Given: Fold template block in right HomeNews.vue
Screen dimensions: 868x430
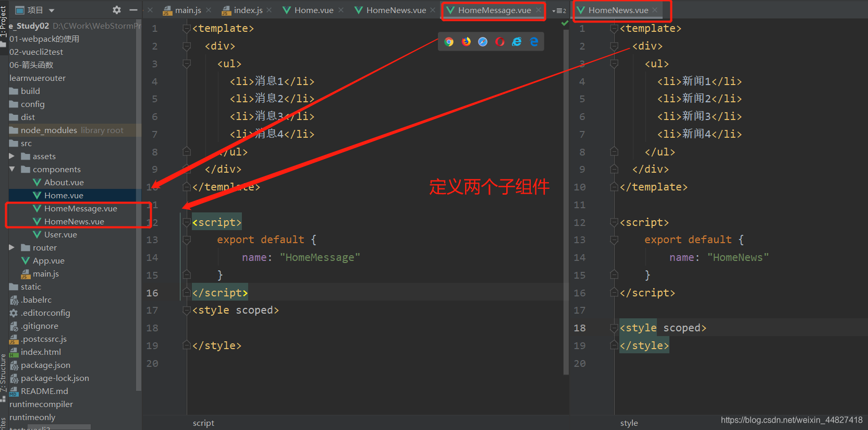Looking at the screenshot, I should tap(614, 28).
